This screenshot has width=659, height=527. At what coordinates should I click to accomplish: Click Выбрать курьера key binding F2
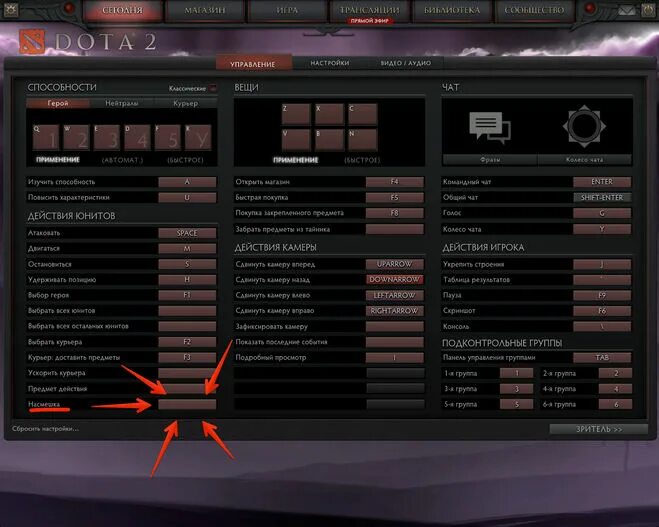click(x=187, y=342)
